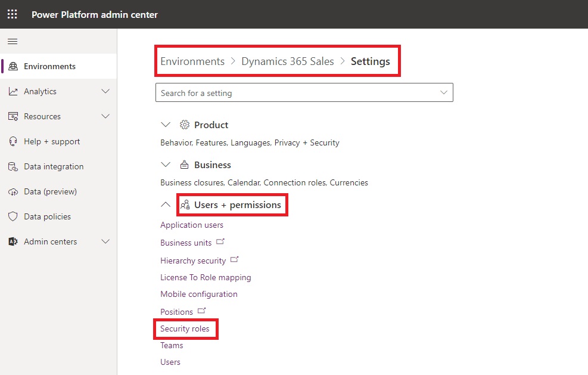Click the Admin centers icon
This screenshot has height=375, width=588.
tap(13, 241)
